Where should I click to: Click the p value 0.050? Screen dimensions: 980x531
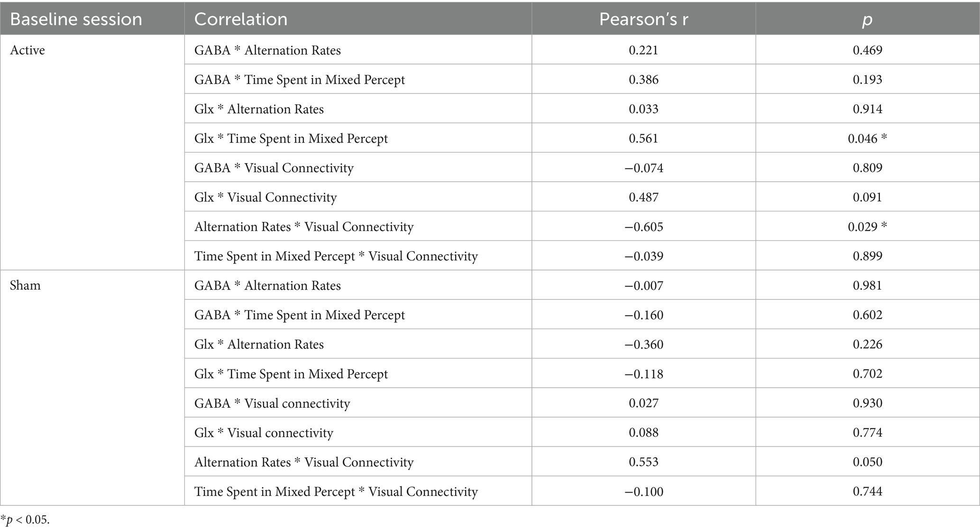click(867, 462)
